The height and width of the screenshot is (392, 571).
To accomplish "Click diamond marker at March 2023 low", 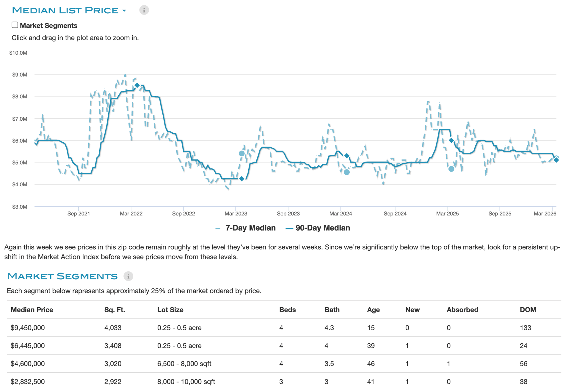I will click(x=242, y=179).
